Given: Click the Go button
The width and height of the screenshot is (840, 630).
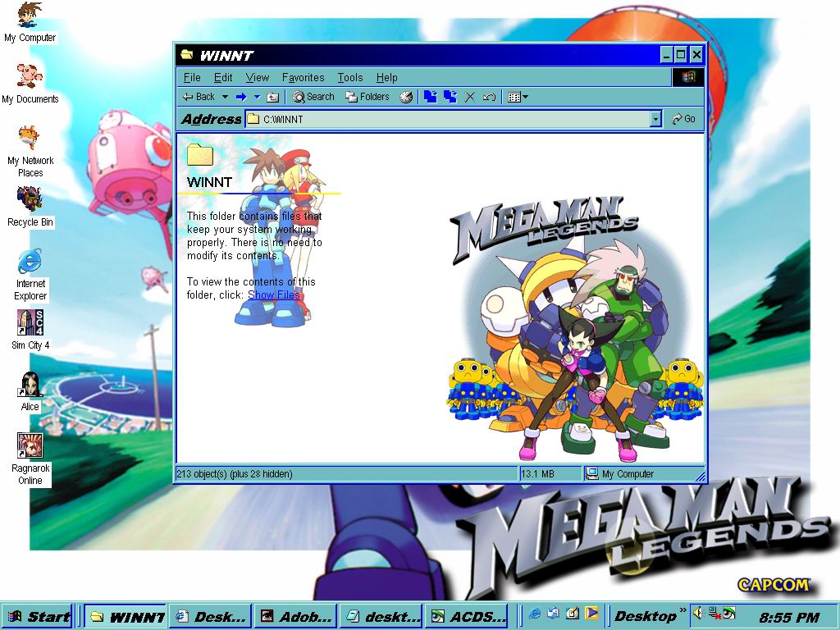Looking at the screenshot, I should (x=684, y=119).
